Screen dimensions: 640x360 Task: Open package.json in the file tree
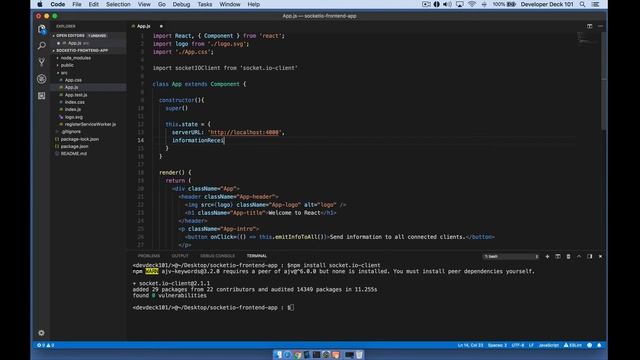coord(74,146)
